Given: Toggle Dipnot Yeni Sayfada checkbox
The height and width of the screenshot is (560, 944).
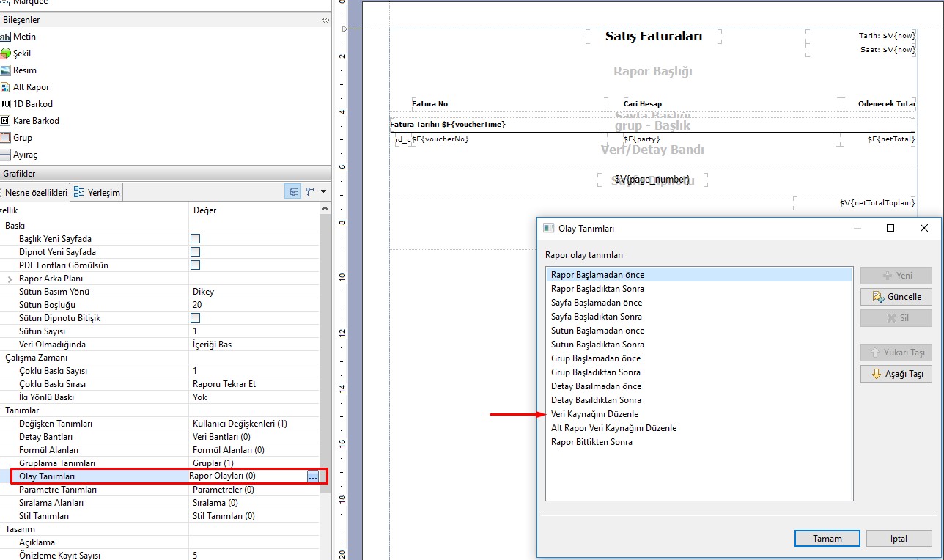Looking at the screenshot, I should point(195,252).
